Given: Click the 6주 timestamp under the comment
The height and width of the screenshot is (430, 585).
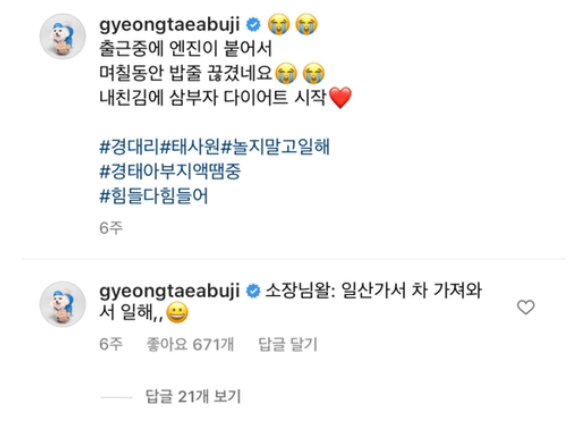Looking at the screenshot, I should (111, 344).
